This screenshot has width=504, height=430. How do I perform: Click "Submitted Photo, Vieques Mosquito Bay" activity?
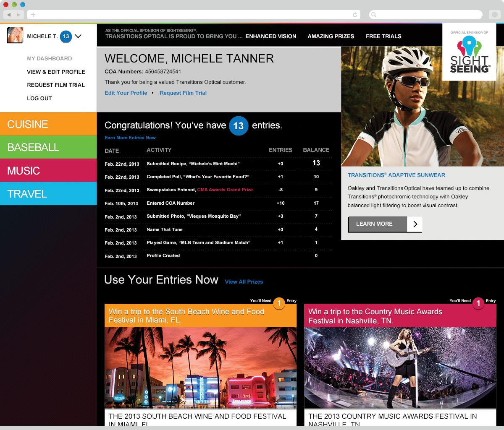point(194,216)
